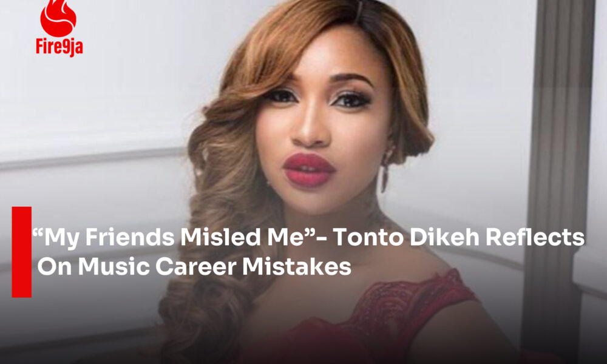Viewport: 607px width, 364px height.
Task: Select "On Music Career Mistakes" headline line
Action: (194, 266)
